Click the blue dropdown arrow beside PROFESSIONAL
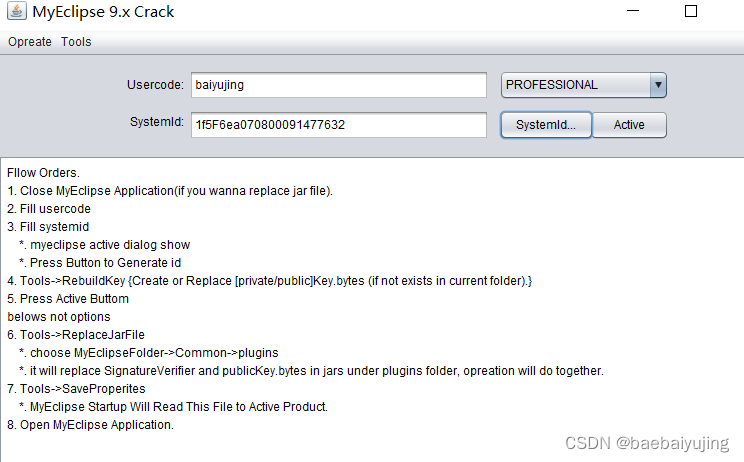 [658, 85]
